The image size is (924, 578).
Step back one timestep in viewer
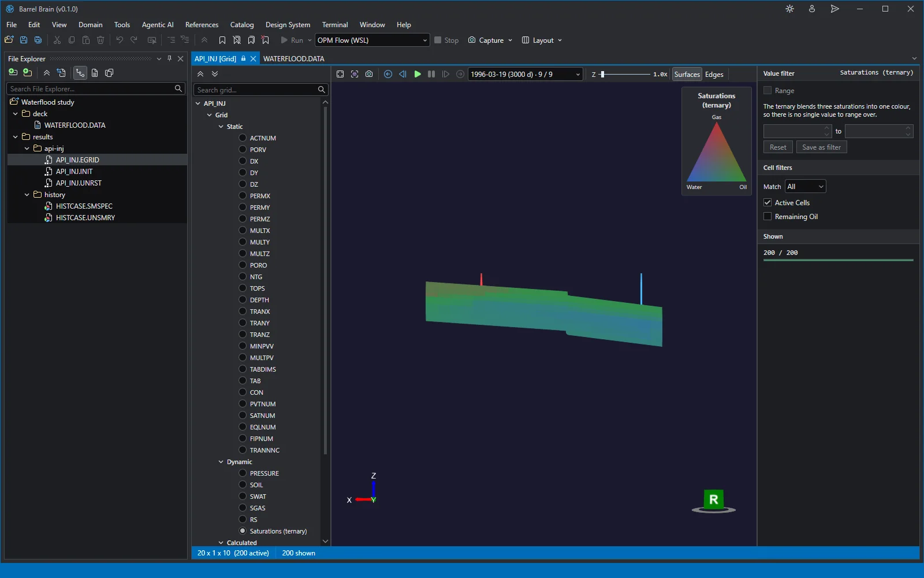tap(403, 74)
